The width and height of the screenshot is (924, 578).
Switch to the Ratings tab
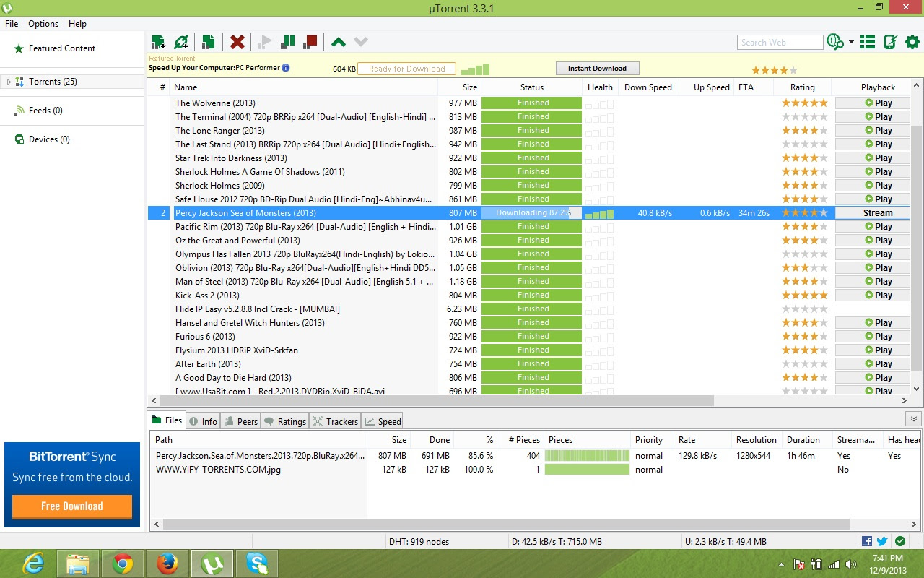click(x=284, y=421)
